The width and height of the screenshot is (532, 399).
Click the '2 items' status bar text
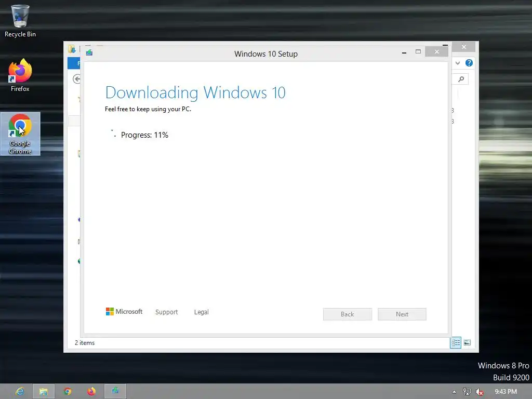[85, 343]
